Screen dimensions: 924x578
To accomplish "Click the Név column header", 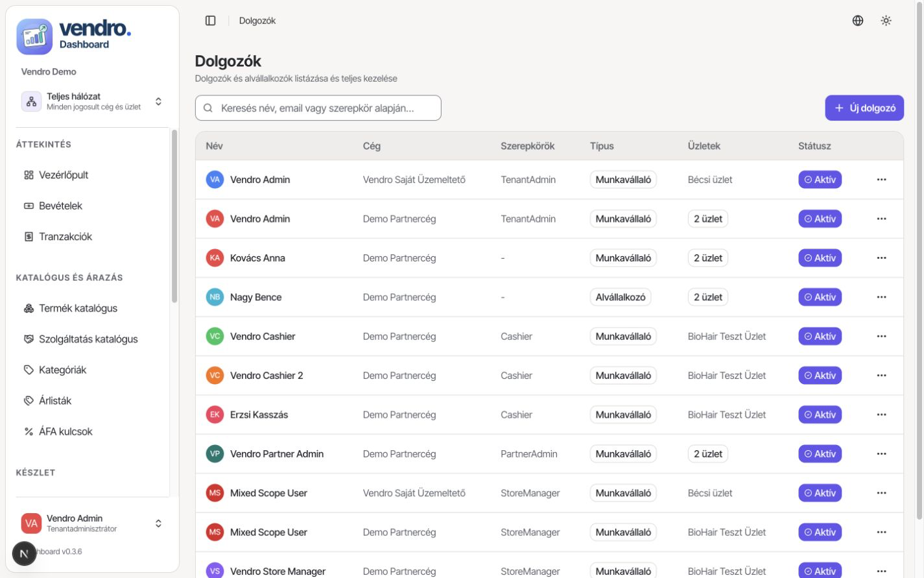I will click(214, 146).
